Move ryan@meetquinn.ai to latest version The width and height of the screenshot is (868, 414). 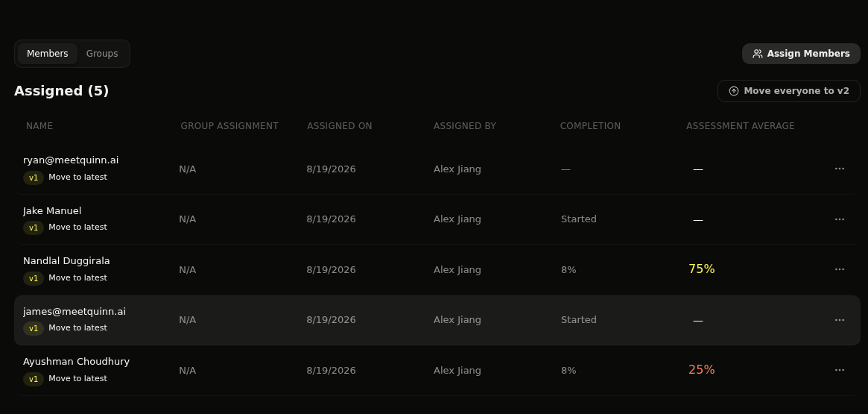[x=77, y=178]
